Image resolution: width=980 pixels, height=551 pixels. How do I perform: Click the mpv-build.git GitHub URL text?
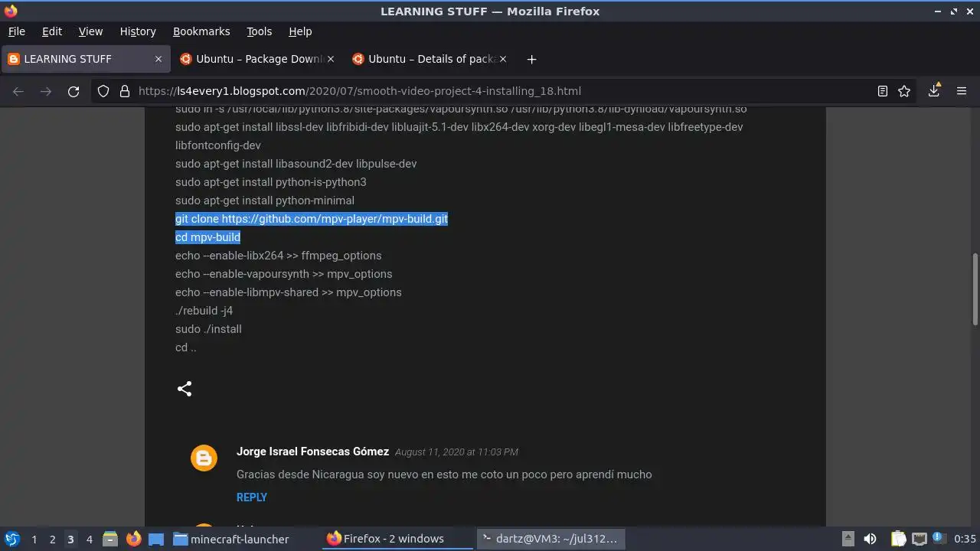coord(335,219)
